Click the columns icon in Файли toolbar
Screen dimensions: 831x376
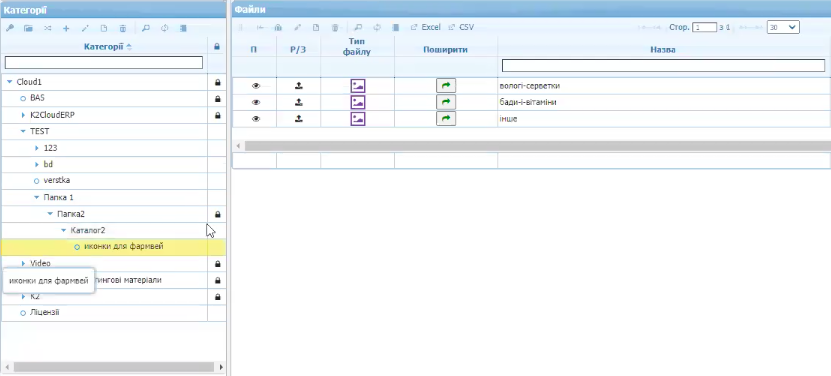point(395,28)
